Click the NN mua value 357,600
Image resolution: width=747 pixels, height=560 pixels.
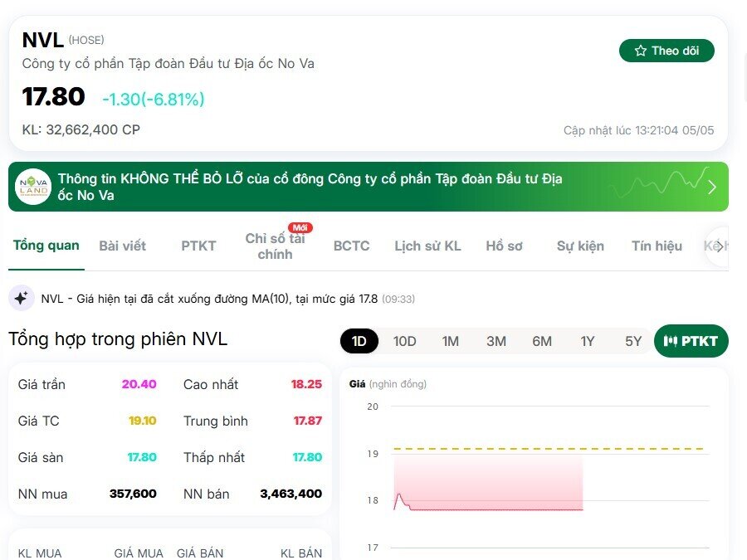(x=133, y=494)
